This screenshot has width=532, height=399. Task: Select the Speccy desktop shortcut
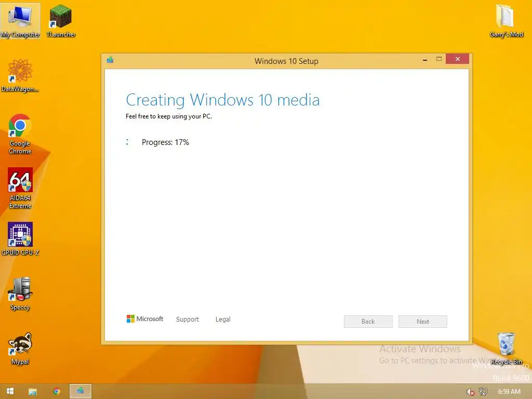[x=20, y=294]
